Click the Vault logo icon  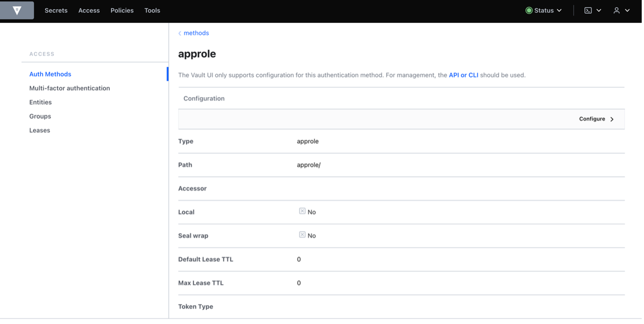pyautogui.click(x=17, y=10)
